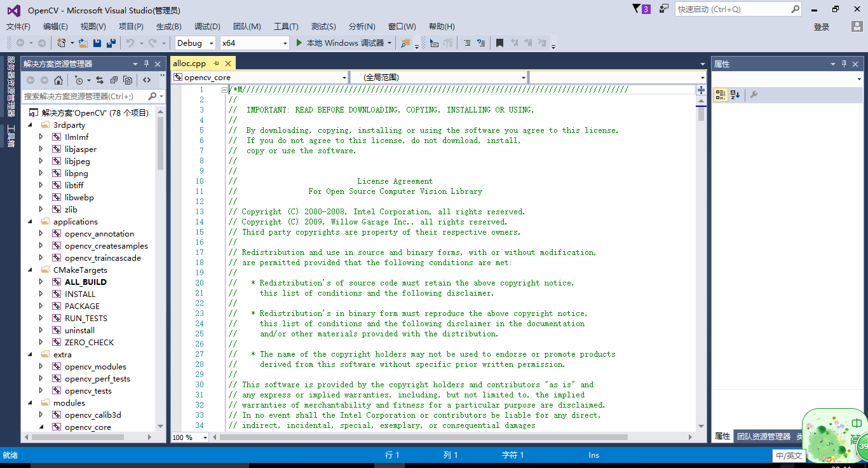
Task: Click the property pages wrench icon
Action: 754,95
